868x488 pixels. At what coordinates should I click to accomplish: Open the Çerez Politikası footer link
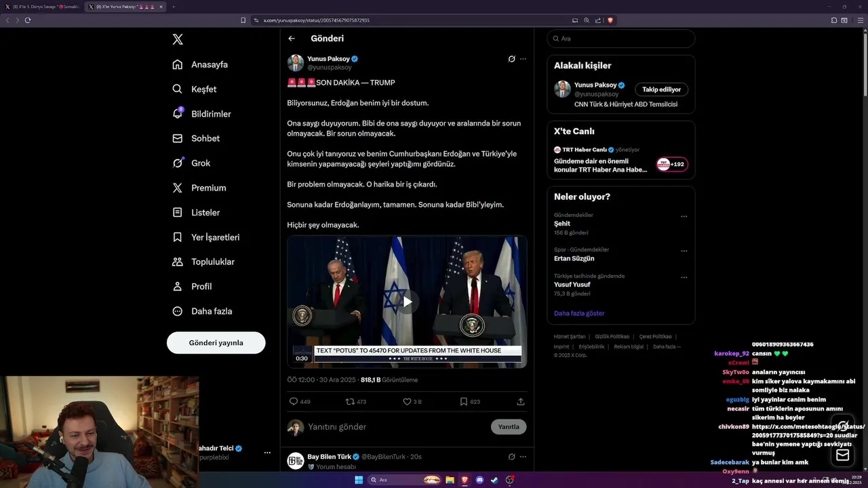click(656, 336)
